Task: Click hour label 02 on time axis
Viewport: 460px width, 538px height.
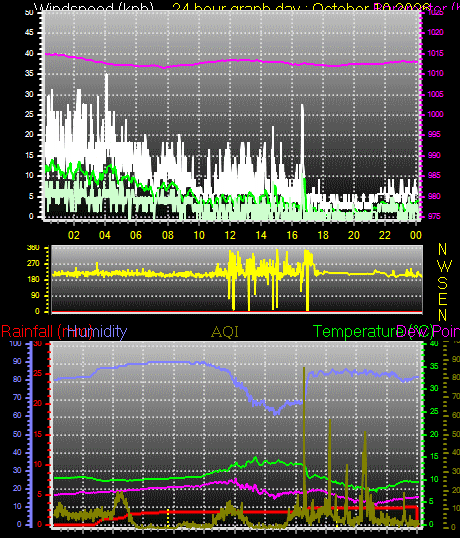Action: 74,235
